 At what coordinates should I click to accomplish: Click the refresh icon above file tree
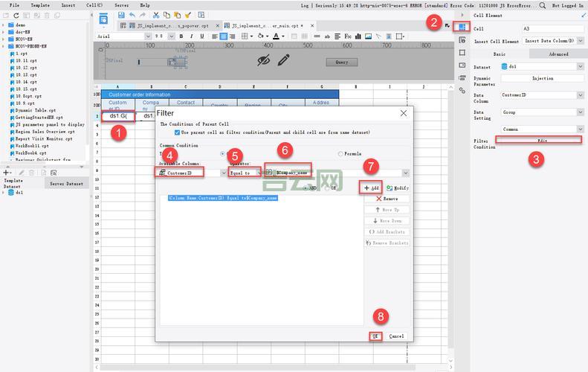pos(16,15)
